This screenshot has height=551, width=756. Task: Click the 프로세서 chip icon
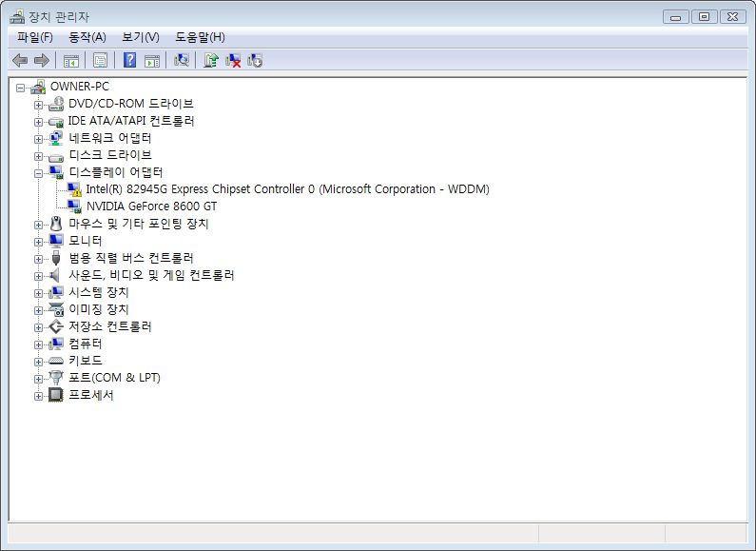pos(56,395)
